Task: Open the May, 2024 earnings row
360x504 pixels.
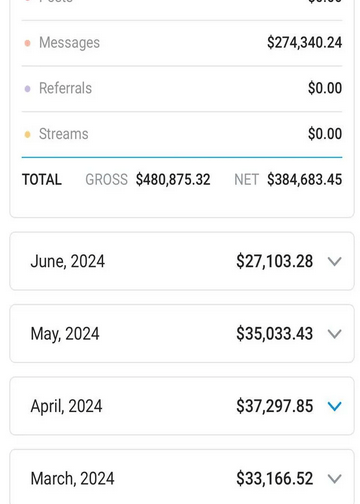Action: tap(182, 333)
